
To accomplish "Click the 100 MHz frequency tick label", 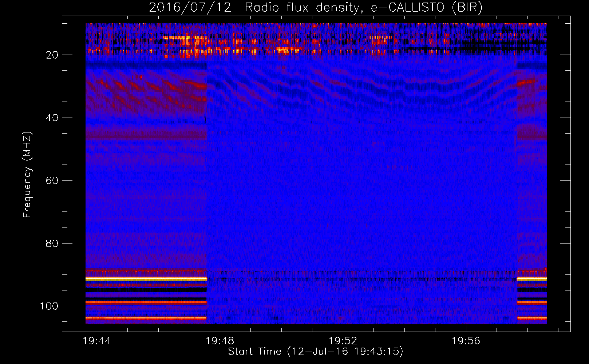I will click(x=49, y=306).
